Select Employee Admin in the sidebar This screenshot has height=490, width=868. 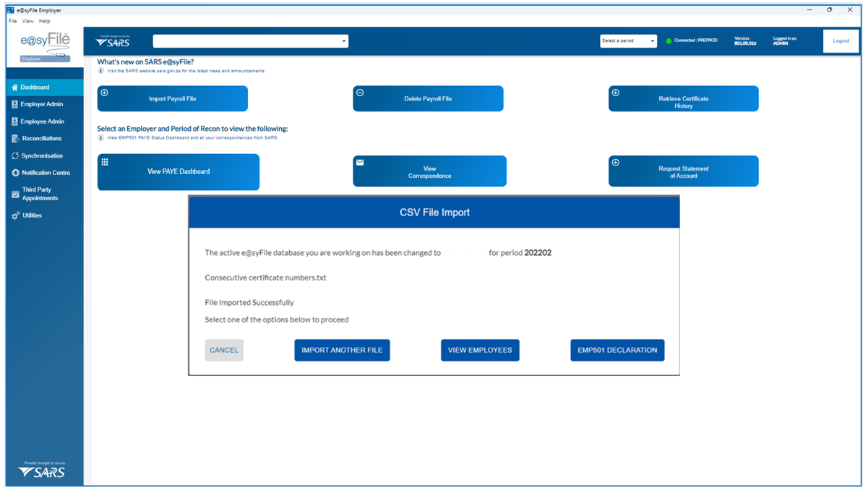[42, 121]
